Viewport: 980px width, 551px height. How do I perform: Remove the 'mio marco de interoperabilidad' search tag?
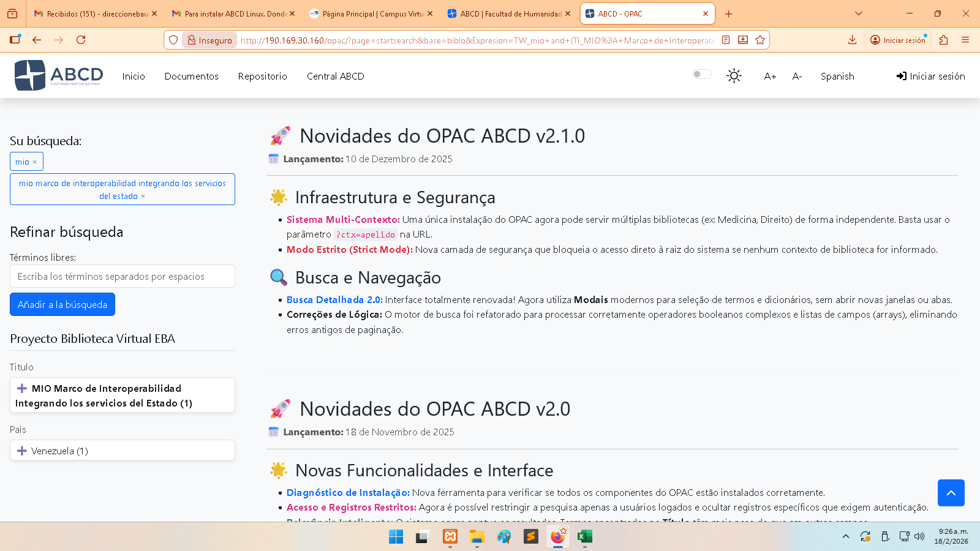coord(143,197)
